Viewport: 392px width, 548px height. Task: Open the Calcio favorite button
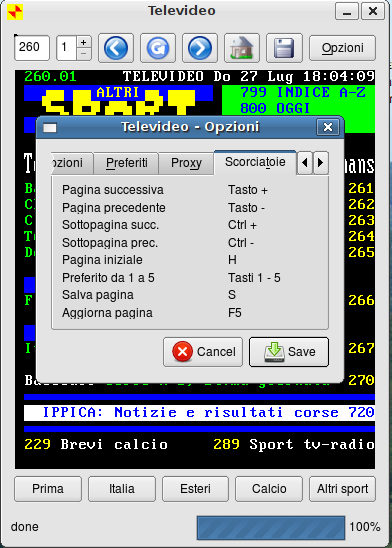[269, 489]
